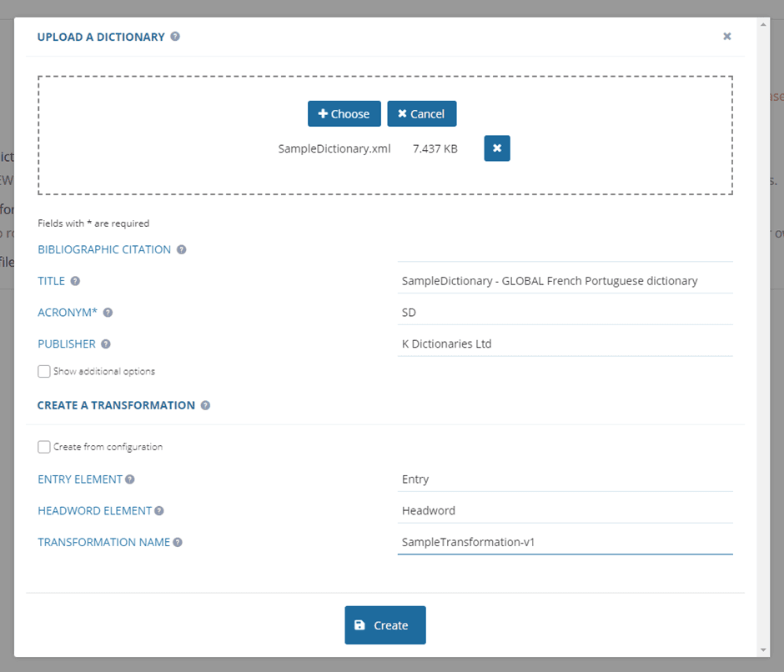
Task: Click the Transformation Name help icon
Action: 178,542
